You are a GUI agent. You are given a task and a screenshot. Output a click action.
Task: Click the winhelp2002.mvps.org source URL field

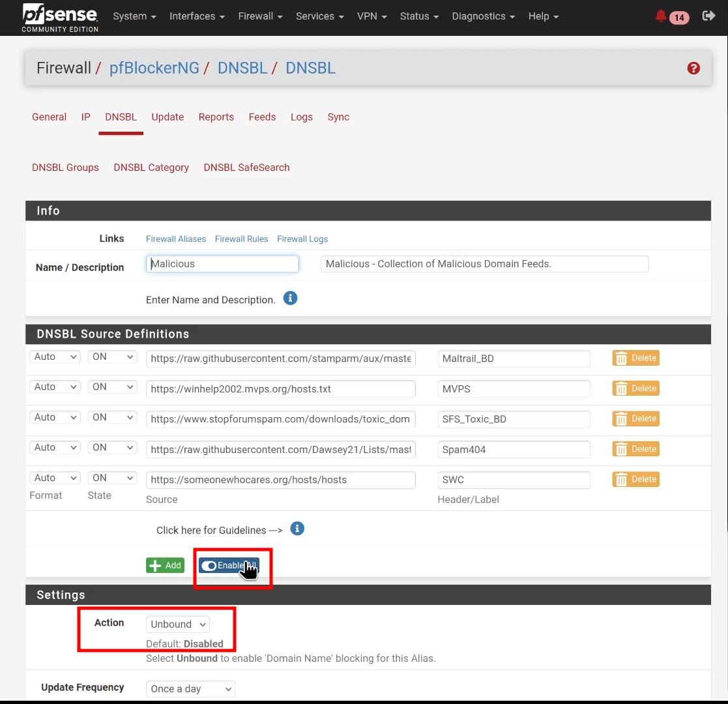tap(280, 389)
